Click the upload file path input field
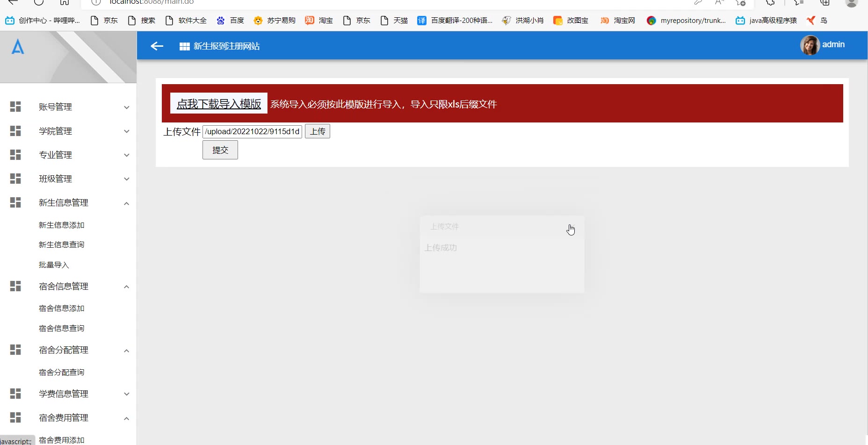This screenshot has width=868, height=445. [x=252, y=131]
